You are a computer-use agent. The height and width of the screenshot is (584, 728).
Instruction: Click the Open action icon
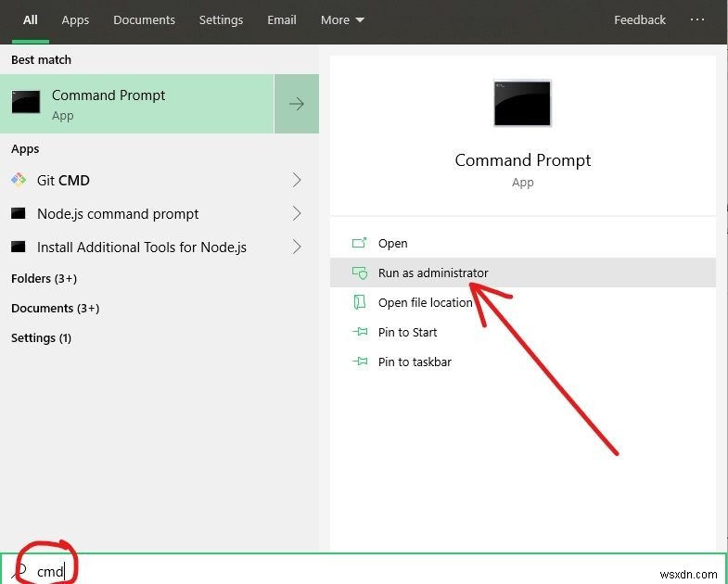(x=359, y=243)
